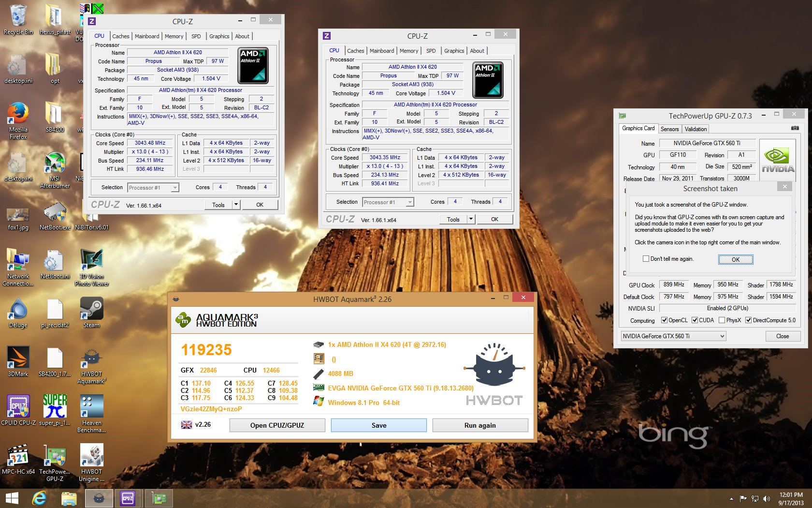Image resolution: width=812 pixels, height=508 pixels.
Task: Launch Heaven Benchmark desktop shortcut
Action: (92, 414)
